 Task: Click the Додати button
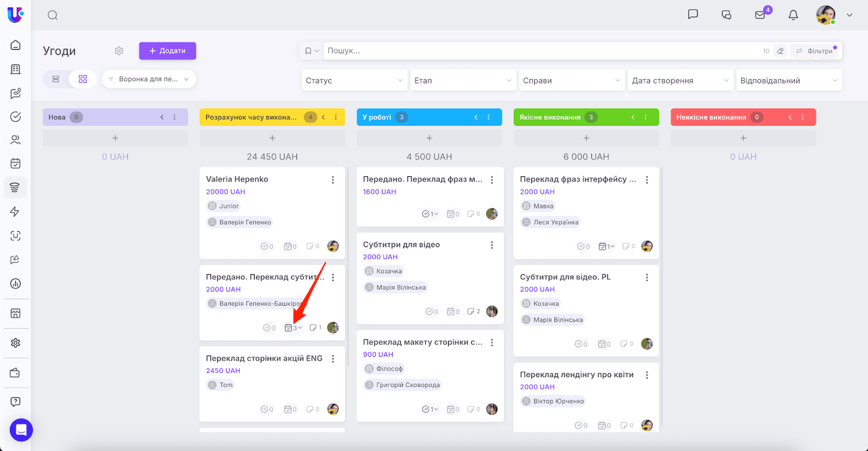coord(167,51)
